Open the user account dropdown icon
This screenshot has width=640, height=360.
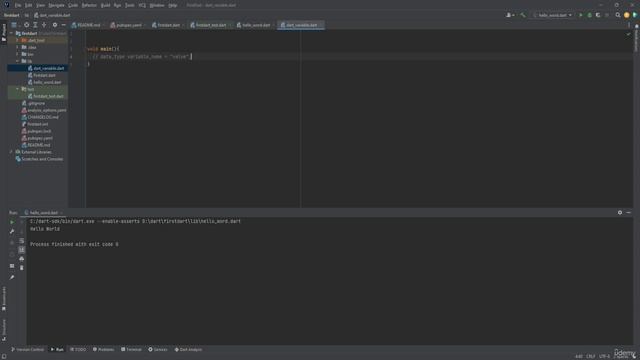pos(510,15)
